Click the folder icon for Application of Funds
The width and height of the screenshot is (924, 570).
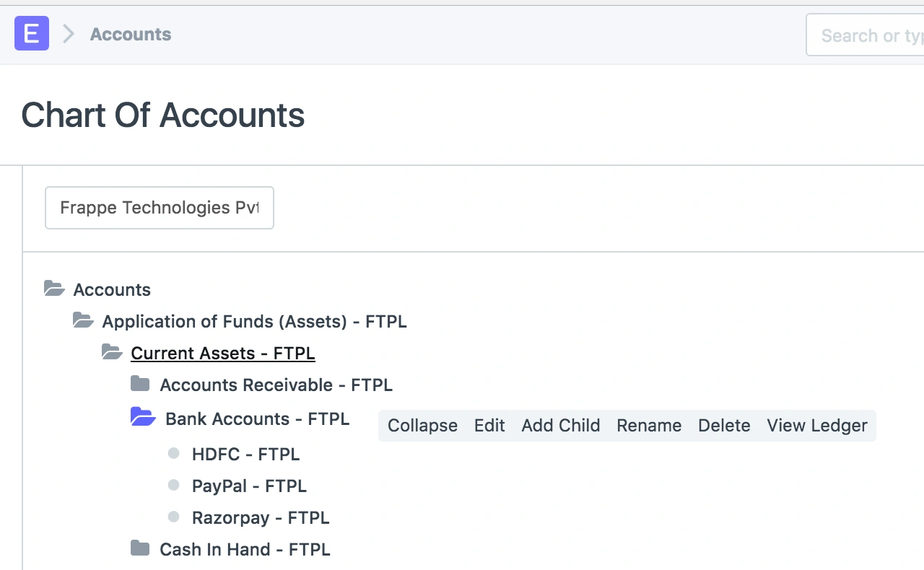coord(83,320)
